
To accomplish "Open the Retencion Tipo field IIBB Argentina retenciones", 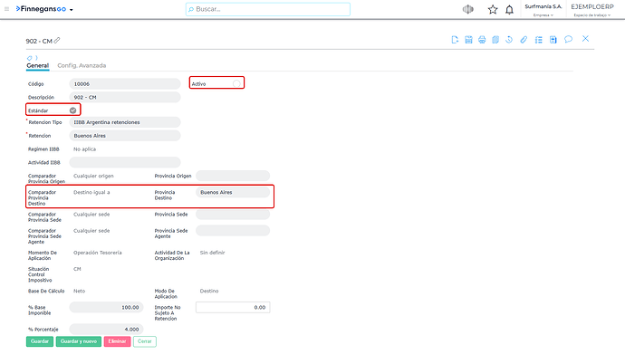I will click(125, 122).
